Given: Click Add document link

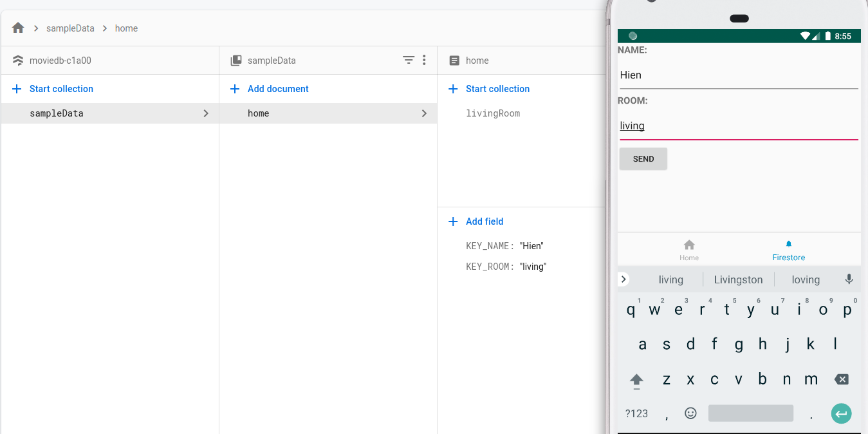Looking at the screenshot, I should (278, 89).
